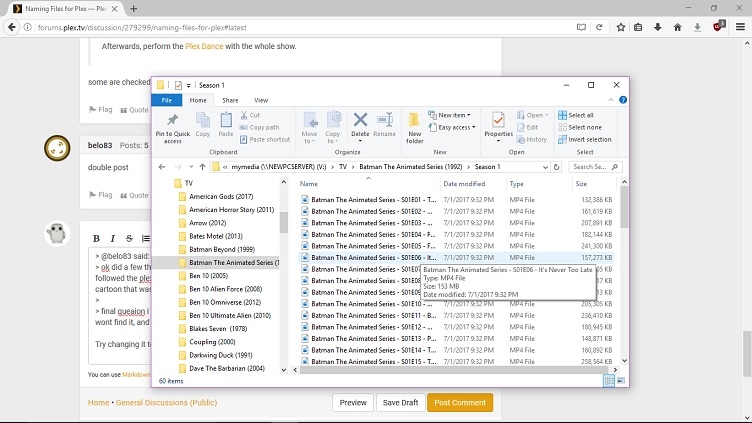Click the History command
Image resolution: width=752 pixels, height=423 pixels.
(531, 139)
